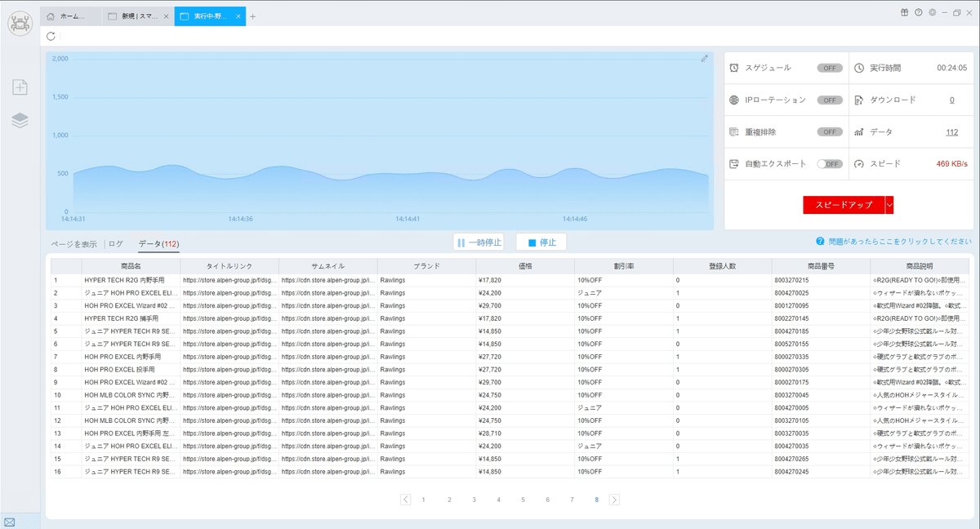Go to page 6 of results
This screenshot has height=529, width=980.
click(547, 500)
